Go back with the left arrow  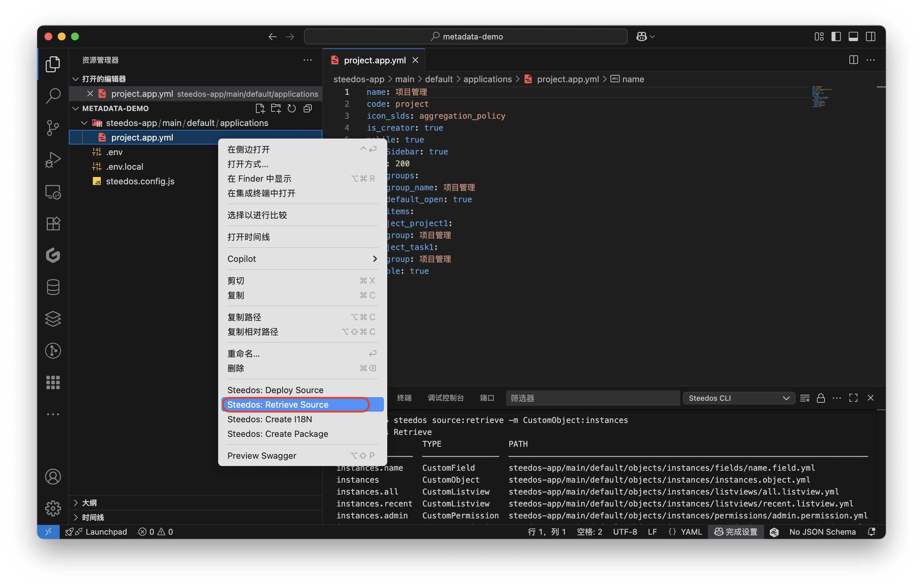(273, 37)
